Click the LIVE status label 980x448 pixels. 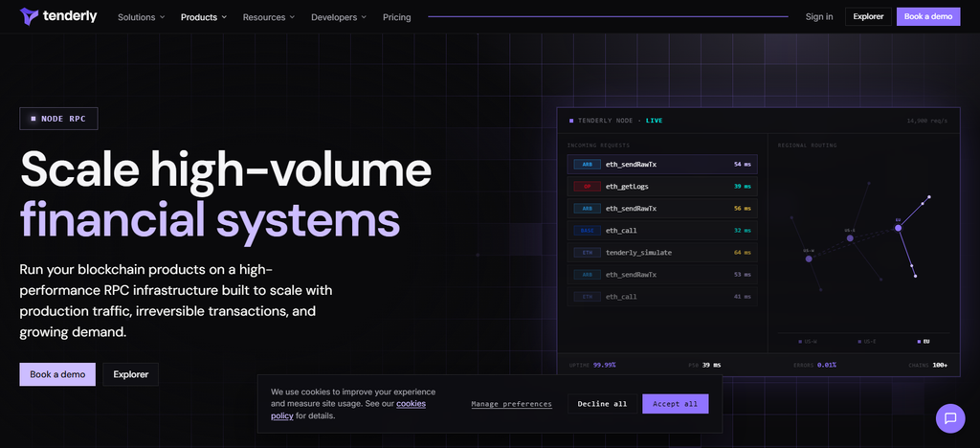[x=654, y=121]
